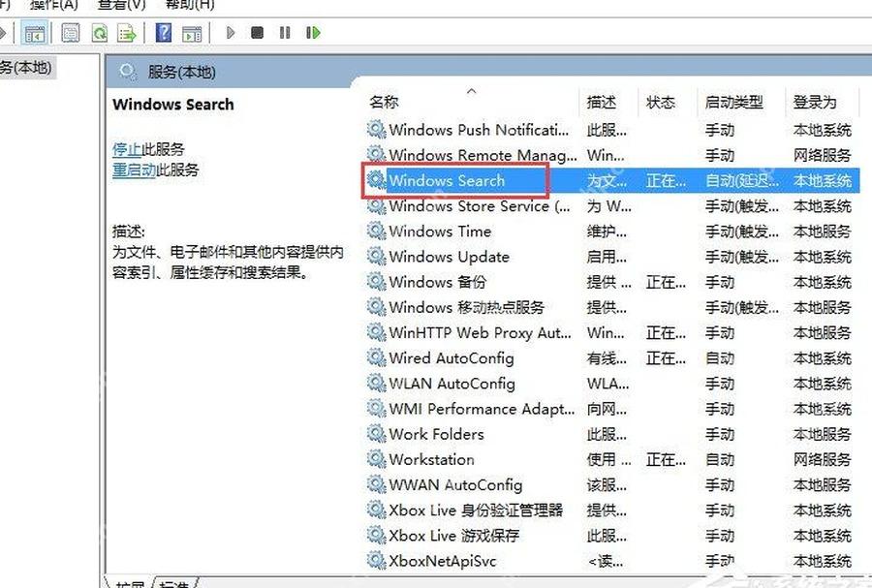Viewport: 872px width, 588px height.
Task: Sort by the 登录为 column header
Action: click(815, 103)
